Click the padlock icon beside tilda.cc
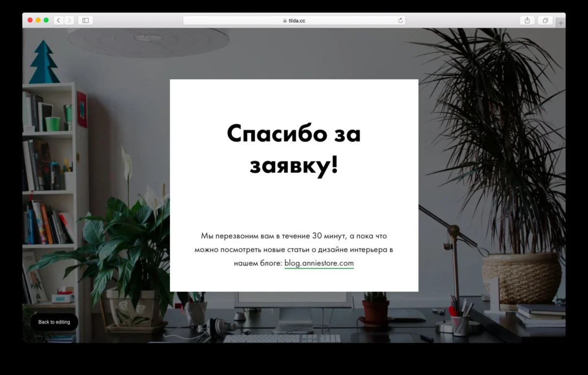 (285, 21)
